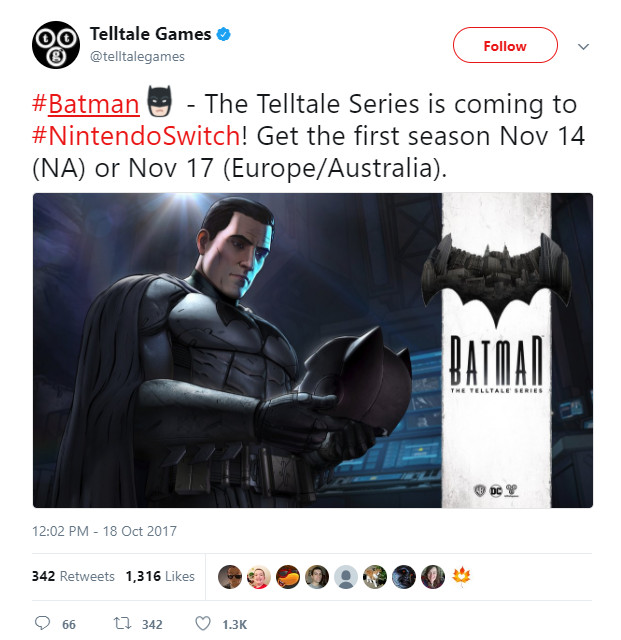Viewport: 621px width, 640px height.
Task: Open the #Batman hashtag link
Action: [x=86, y=104]
